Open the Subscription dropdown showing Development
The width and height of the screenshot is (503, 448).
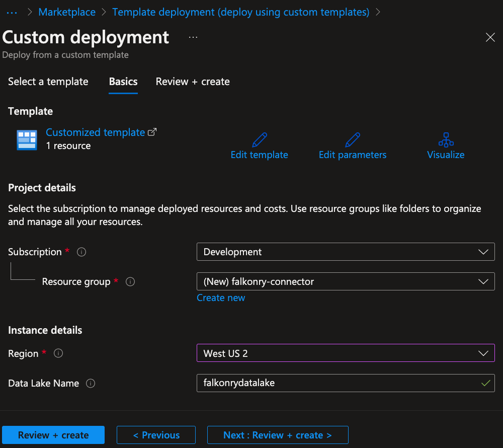[346, 252]
